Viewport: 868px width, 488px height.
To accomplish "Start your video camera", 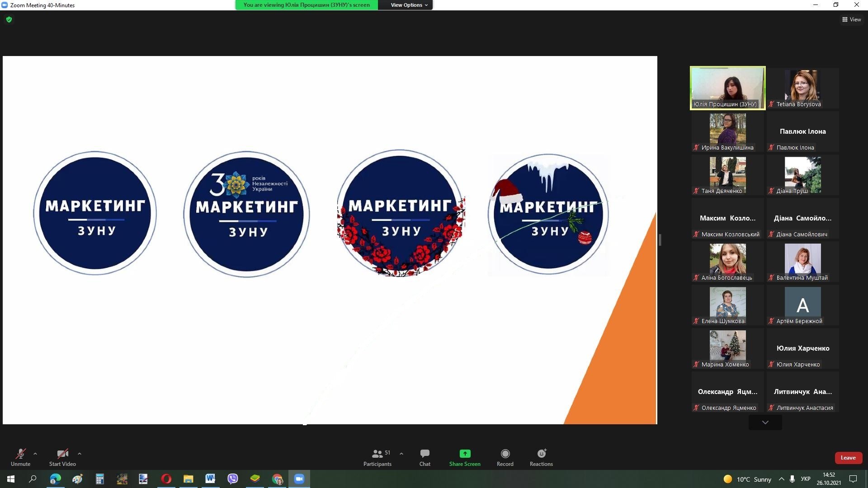I will (62, 457).
